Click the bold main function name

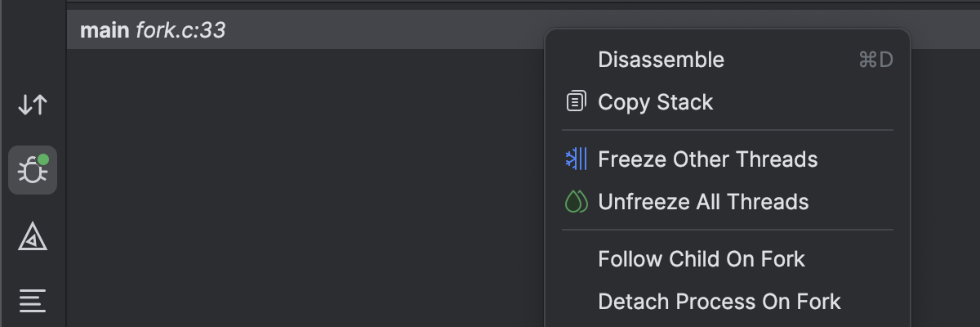tap(105, 31)
